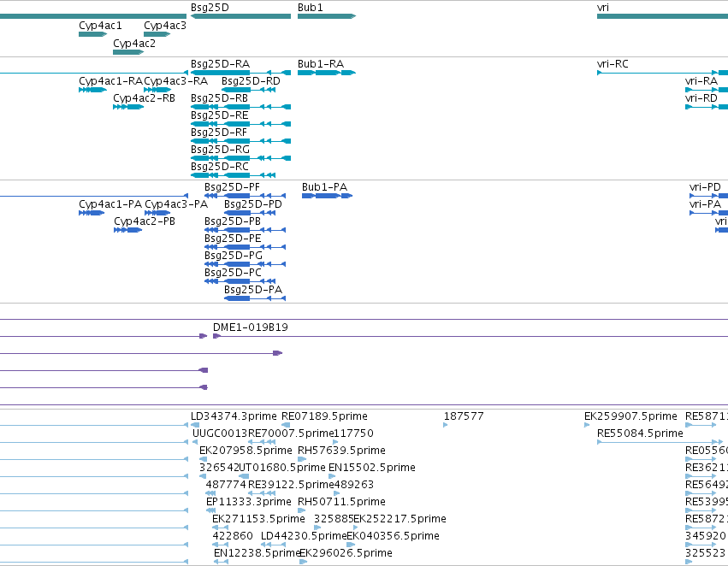Select transcript Bsg25D-RG

[240, 158]
